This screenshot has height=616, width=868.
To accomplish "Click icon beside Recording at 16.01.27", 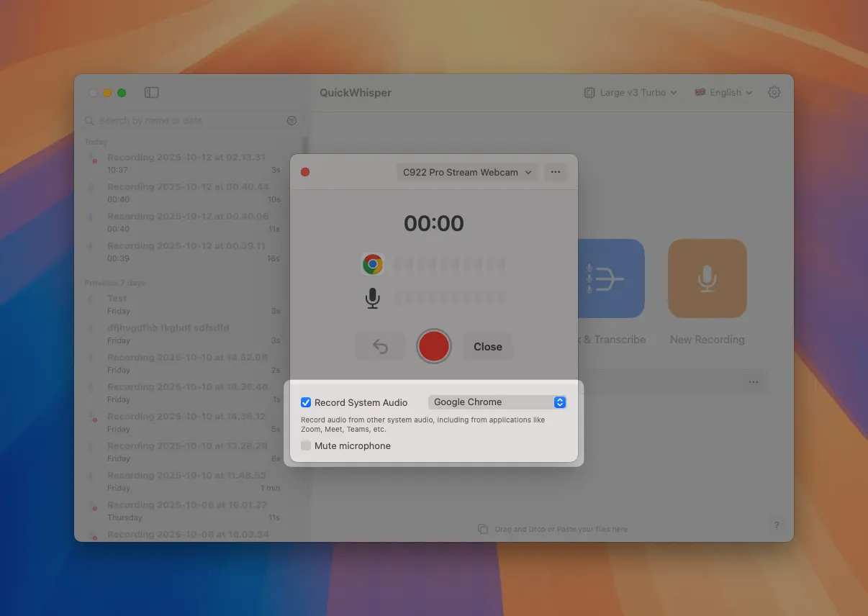I will click(x=92, y=507).
